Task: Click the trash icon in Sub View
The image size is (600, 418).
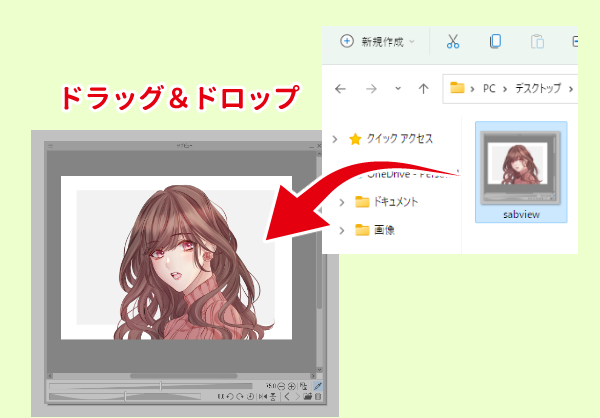Action: pos(318,397)
